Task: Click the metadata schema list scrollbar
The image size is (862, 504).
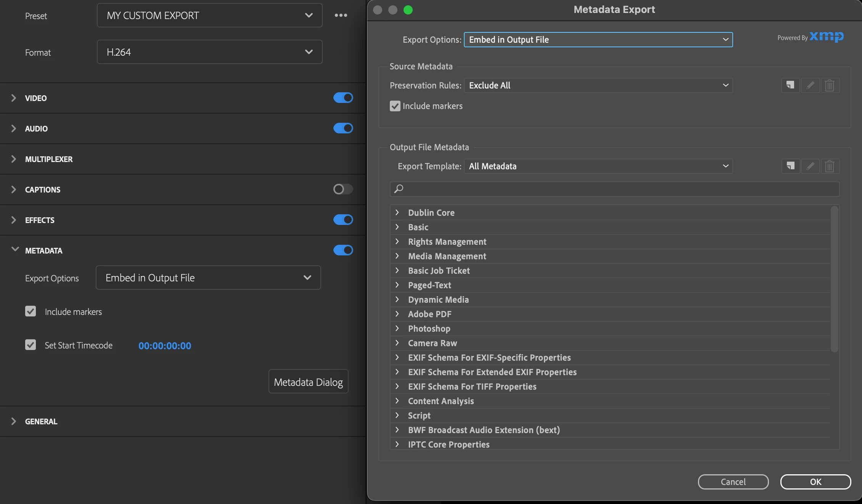Action: tap(834, 278)
